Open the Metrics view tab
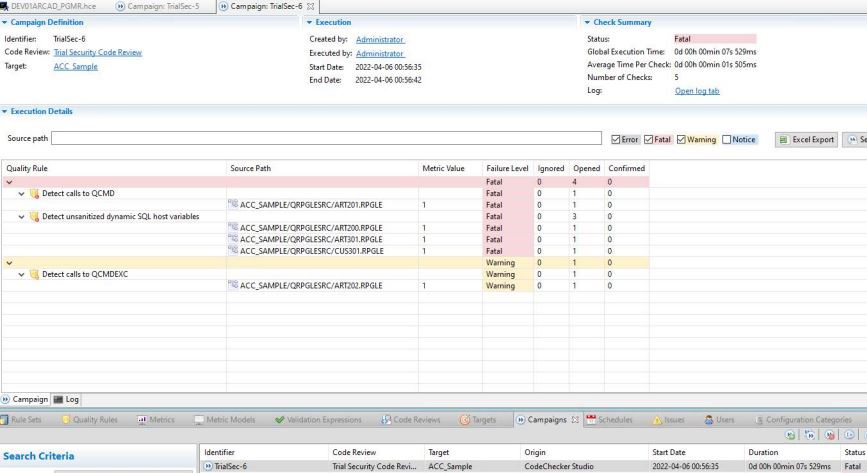This screenshot has height=473, width=867. 156,420
